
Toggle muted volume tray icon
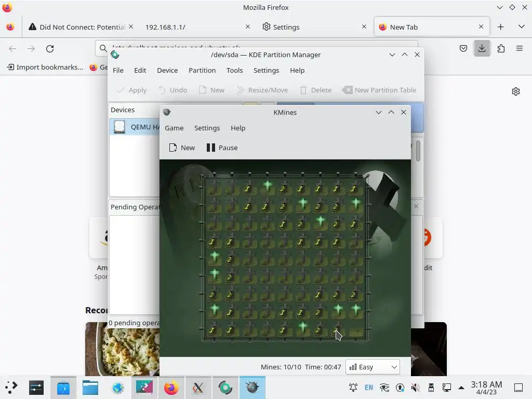416,388
